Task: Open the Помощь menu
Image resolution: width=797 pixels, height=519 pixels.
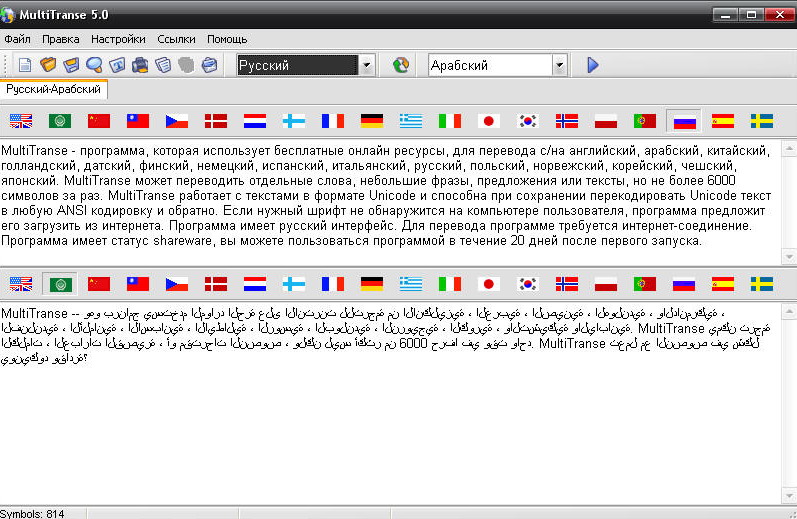Action: click(x=227, y=39)
